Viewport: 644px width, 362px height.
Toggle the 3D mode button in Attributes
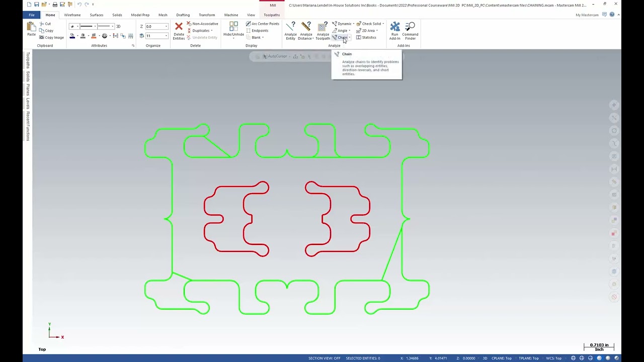point(118,26)
